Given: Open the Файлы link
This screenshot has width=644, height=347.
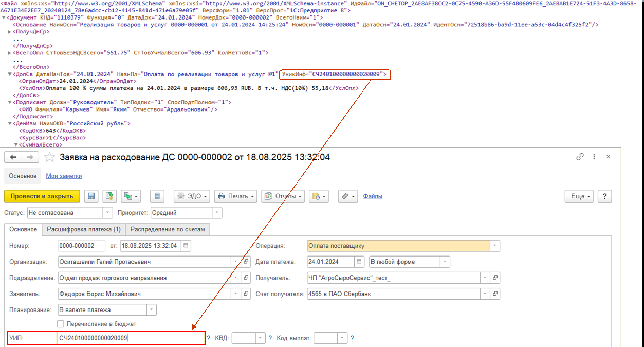Looking at the screenshot, I should 373,196.
